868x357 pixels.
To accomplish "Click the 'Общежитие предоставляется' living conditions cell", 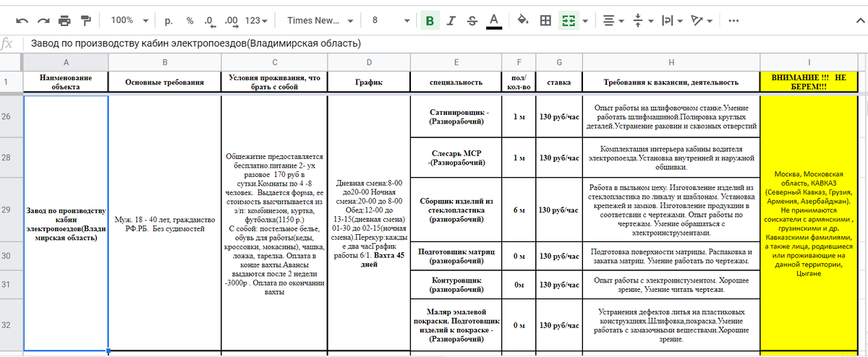I will (x=274, y=224).
